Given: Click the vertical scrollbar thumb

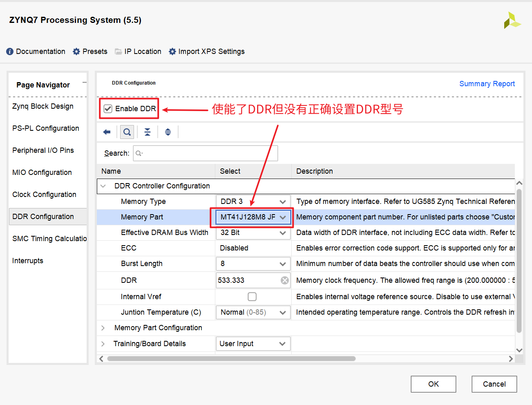Looking at the screenshot, I should pyautogui.click(x=519, y=261).
